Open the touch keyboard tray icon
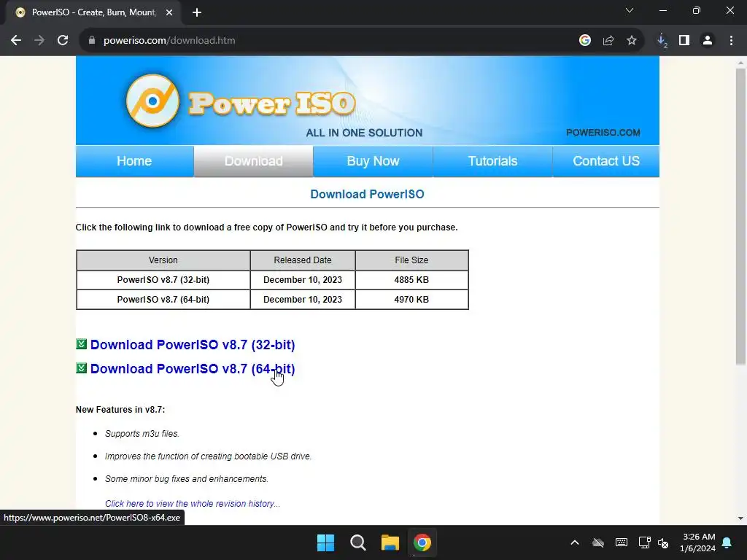 pyautogui.click(x=622, y=542)
